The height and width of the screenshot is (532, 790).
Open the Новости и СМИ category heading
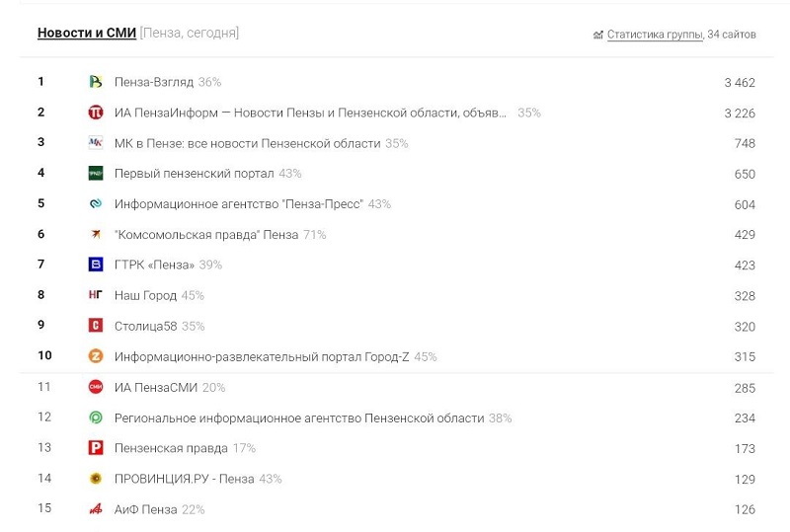(x=87, y=33)
